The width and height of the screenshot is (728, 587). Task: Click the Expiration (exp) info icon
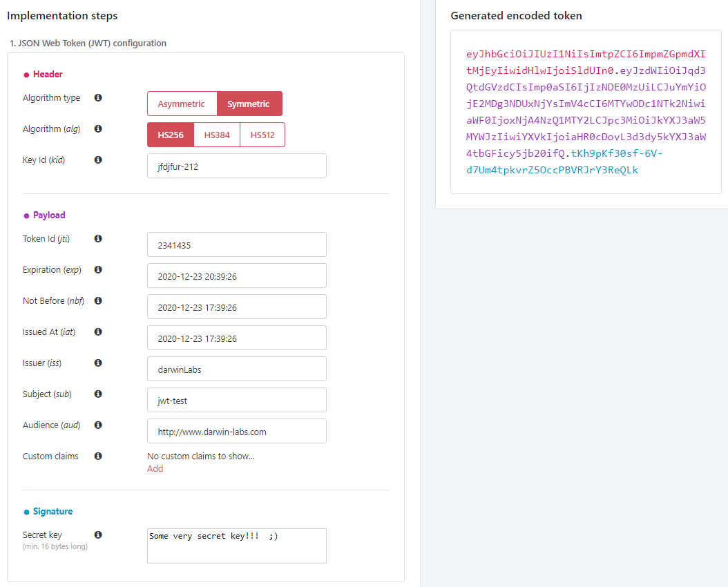pos(98,269)
